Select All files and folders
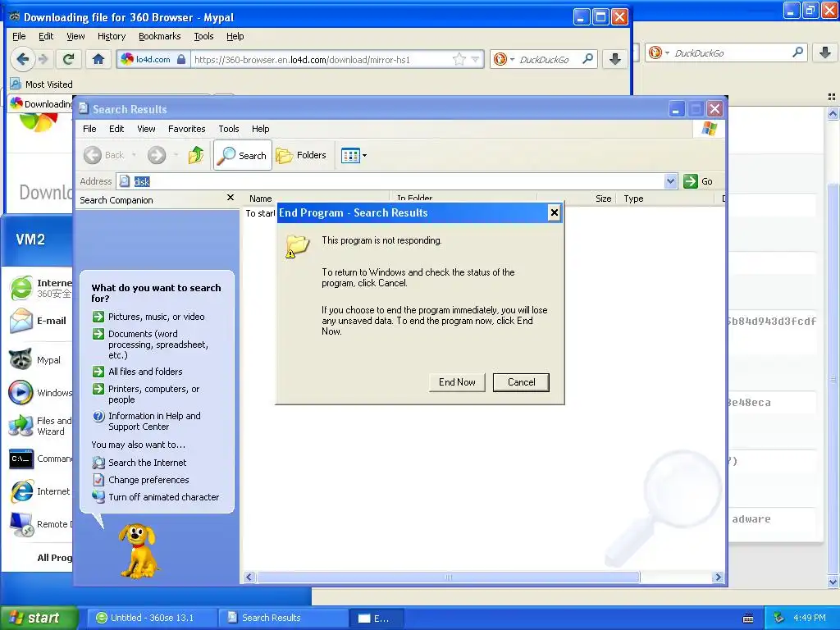This screenshot has height=630, width=840. pos(137,372)
